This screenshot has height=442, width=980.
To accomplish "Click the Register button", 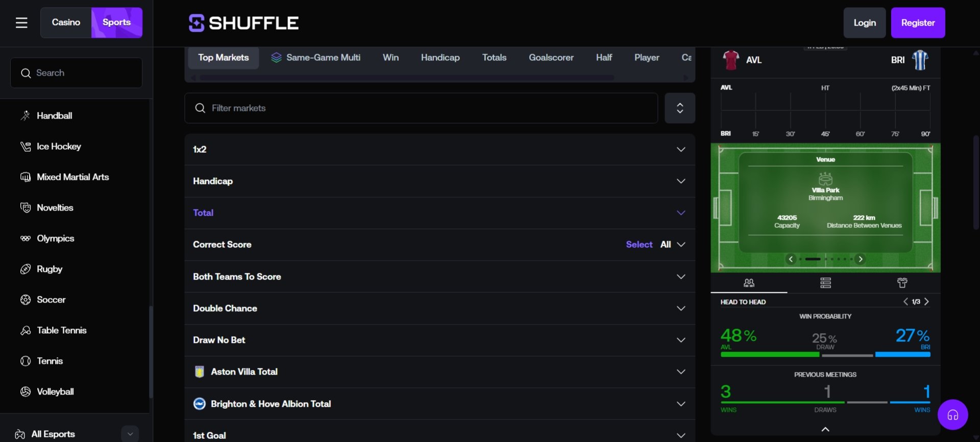I will click(x=917, y=23).
